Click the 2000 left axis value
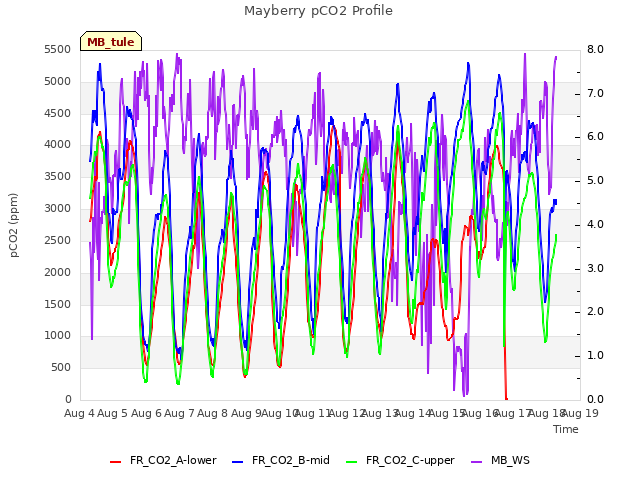The height and width of the screenshot is (480, 640). tap(58, 273)
